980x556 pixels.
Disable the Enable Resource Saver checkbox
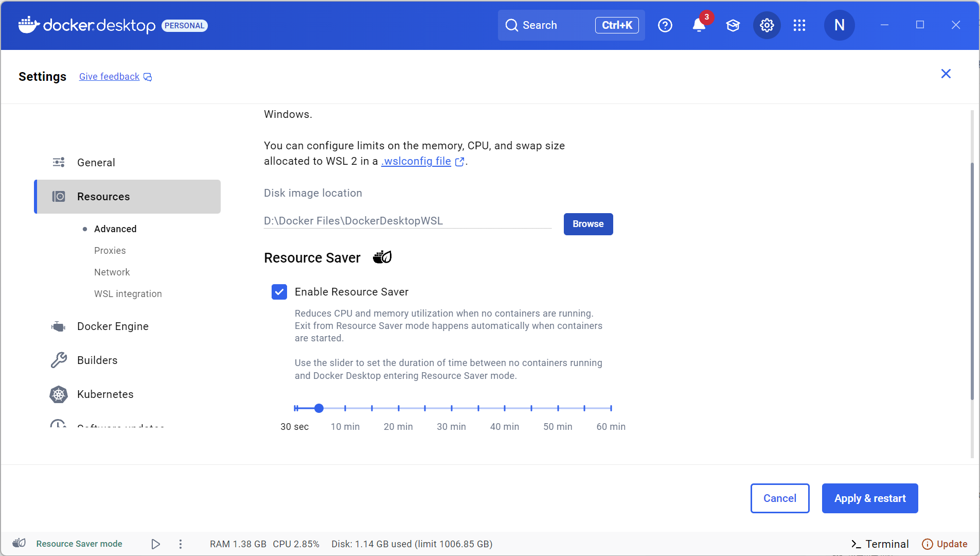(279, 292)
